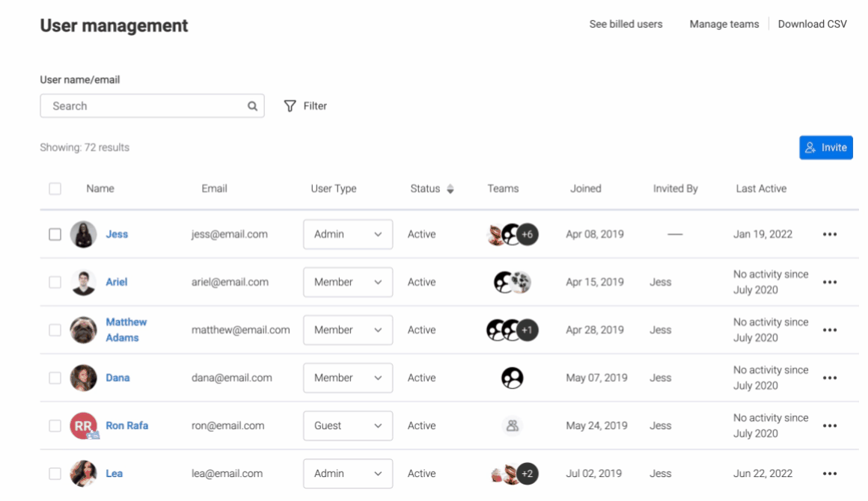The image size is (868, 501).
Task: Open the Filter funnel option
Action: [305, 105]
